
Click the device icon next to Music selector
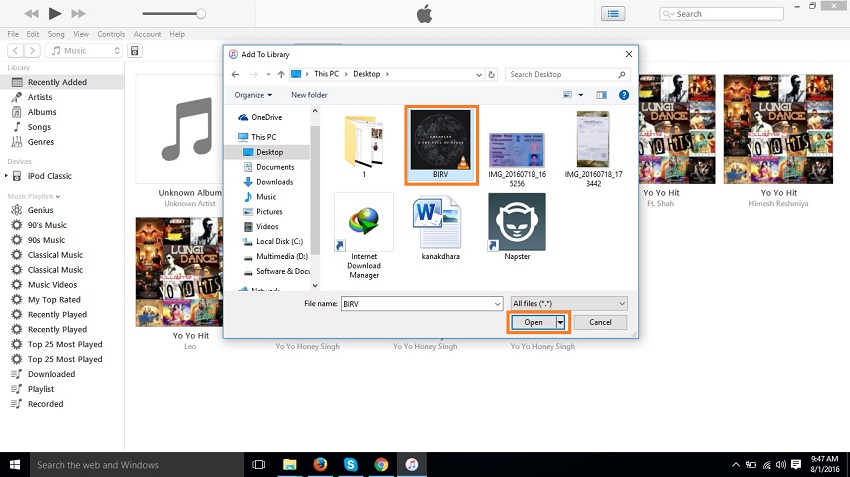tap(135, 50)
